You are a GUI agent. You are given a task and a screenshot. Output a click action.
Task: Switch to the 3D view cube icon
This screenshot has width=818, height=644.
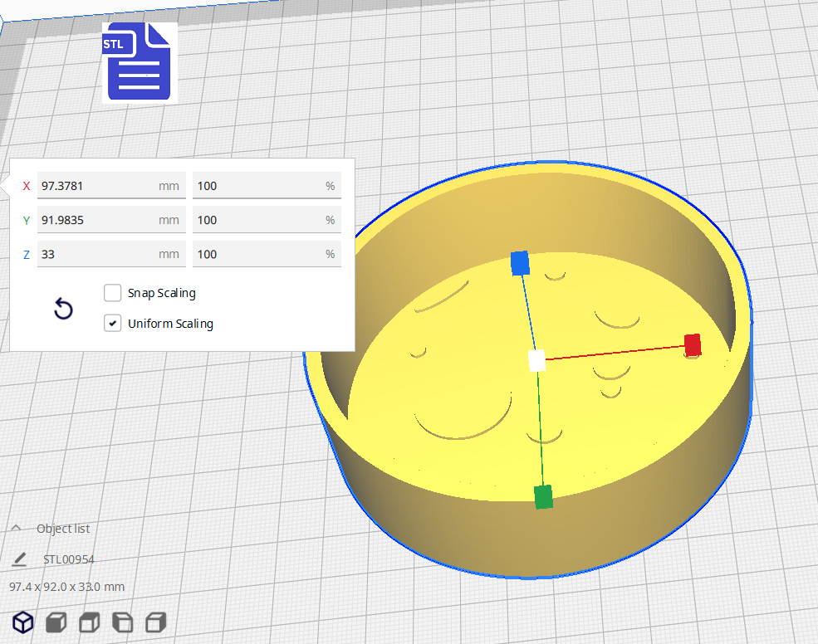tap(23, 622)
